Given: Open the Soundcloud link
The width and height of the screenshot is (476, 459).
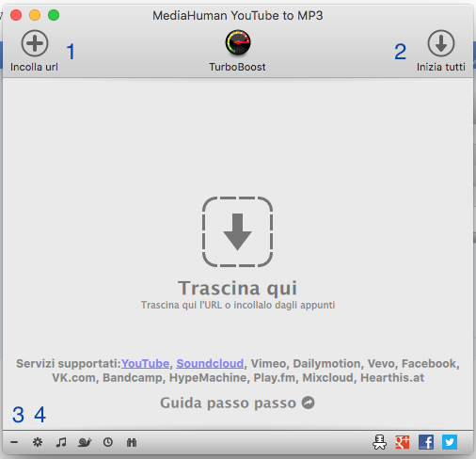Looking at the screenshot, I should click(x=210, y=363).
